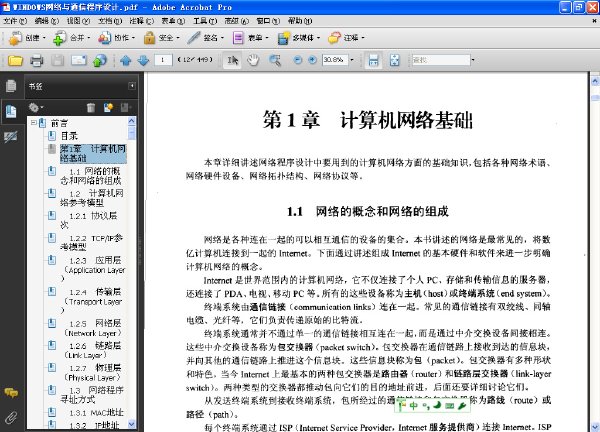Open the 工具 (Tools) menu
Image resolution: width=600 pixels, height=432 pixels.
205,21
